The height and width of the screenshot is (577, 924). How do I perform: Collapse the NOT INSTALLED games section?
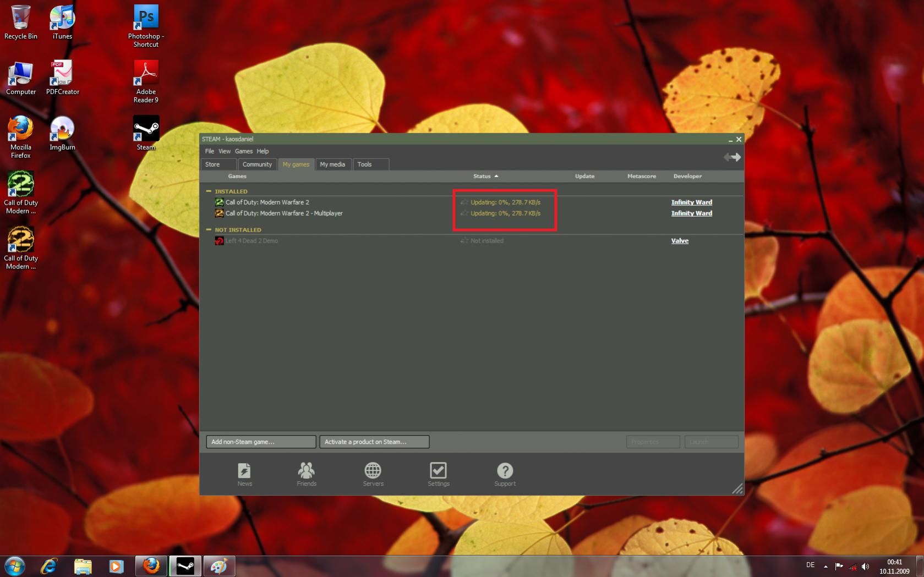[x=209, y=230]
